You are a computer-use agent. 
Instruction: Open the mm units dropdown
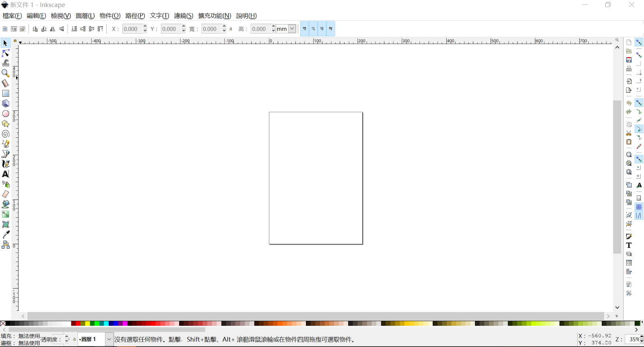tap(292, 29)
